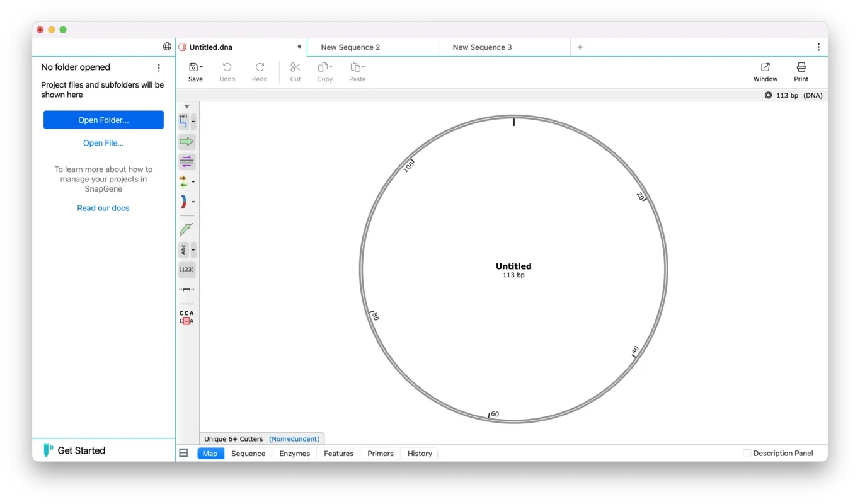
Task: Add a new tab with the plus button
Action: tap(580, 47)
